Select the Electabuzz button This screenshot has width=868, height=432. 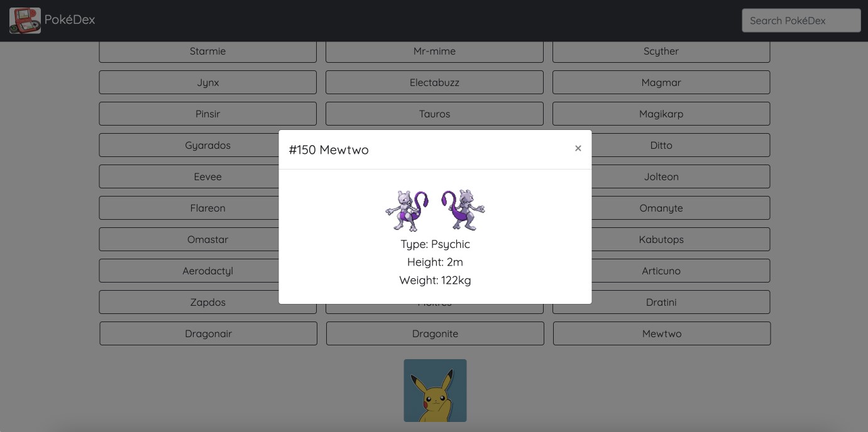point(434,82)
